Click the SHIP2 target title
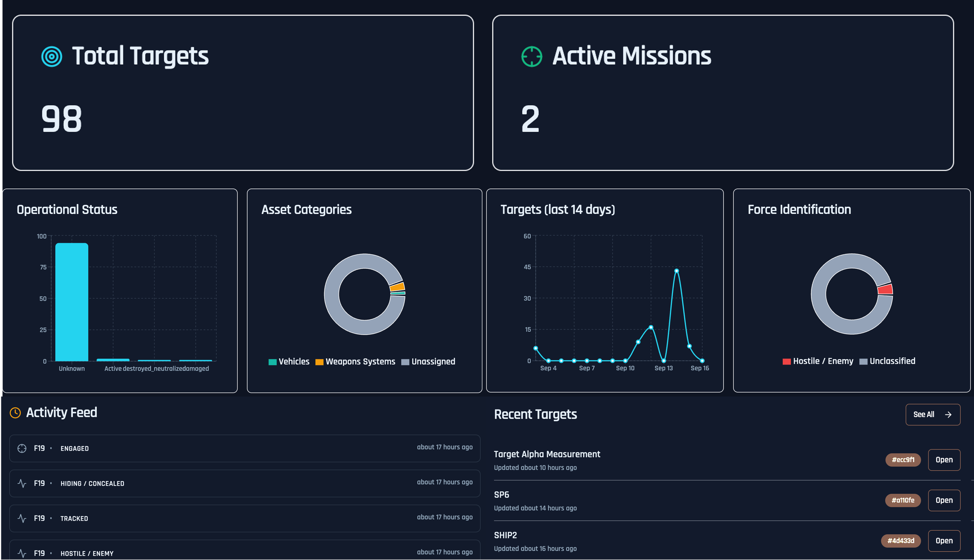 coord(505,535)
